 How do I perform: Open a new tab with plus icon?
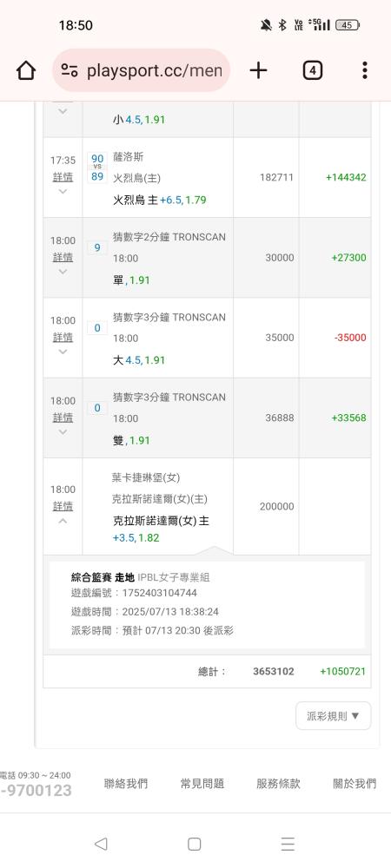258,70
